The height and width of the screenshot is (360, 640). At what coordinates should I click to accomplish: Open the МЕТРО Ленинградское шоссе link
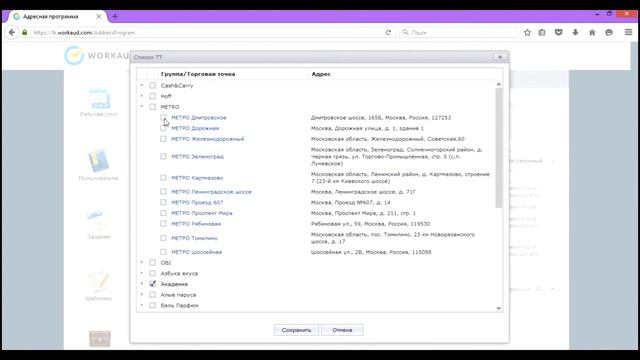(x=211, y=191)
